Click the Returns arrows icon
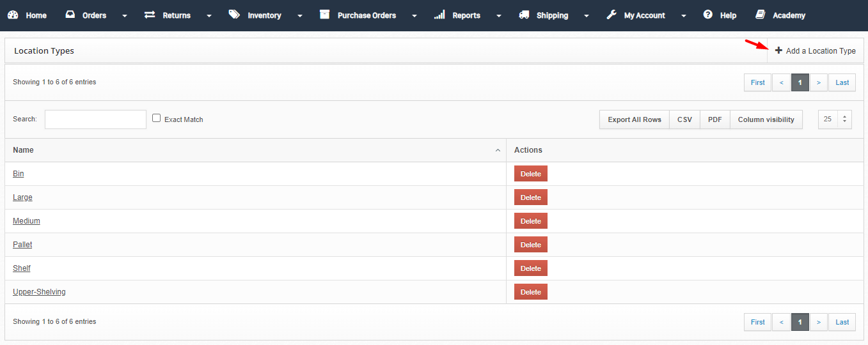This screenshot has width=868, height=345. [x=150, y=15]
